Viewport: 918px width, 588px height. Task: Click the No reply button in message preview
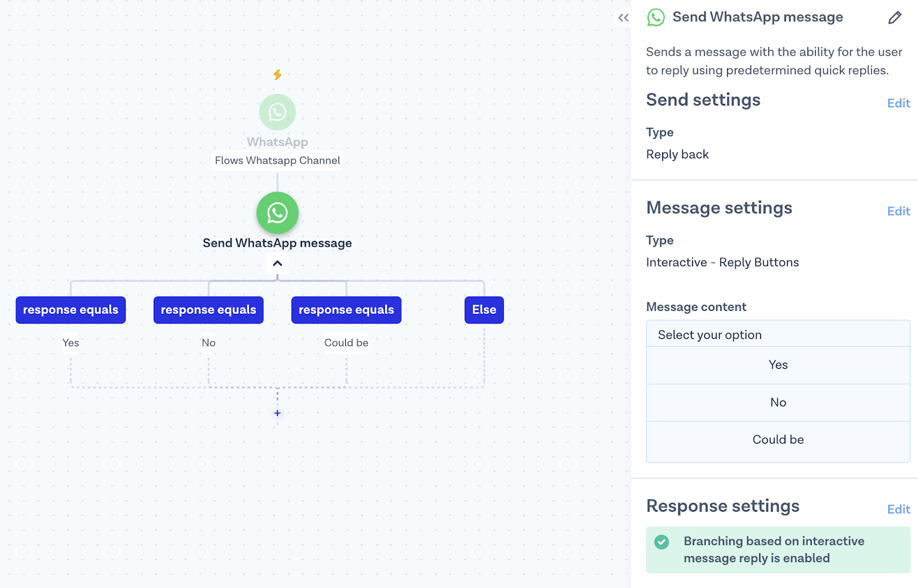click(x=778, y=402)
